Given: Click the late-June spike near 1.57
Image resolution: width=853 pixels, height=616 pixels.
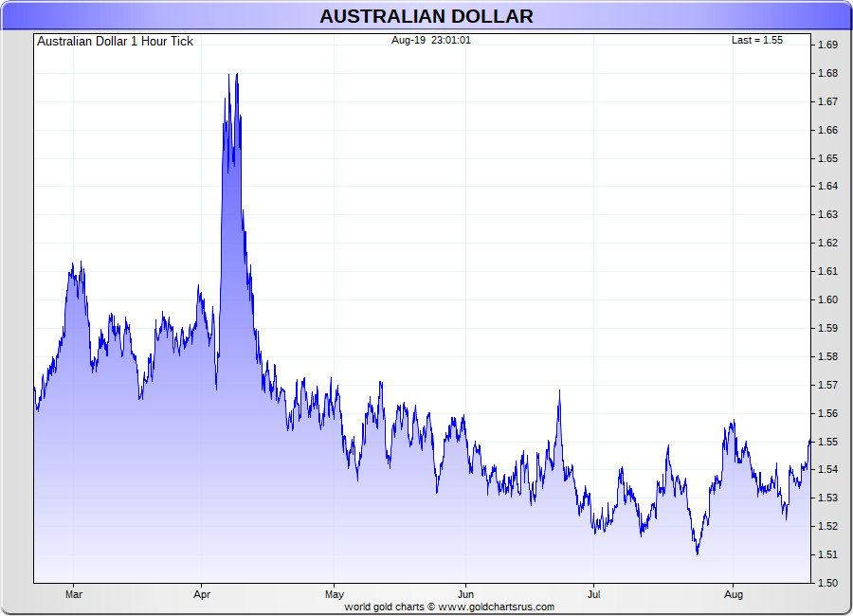Looking at the screenshot, I should point(559,391).
